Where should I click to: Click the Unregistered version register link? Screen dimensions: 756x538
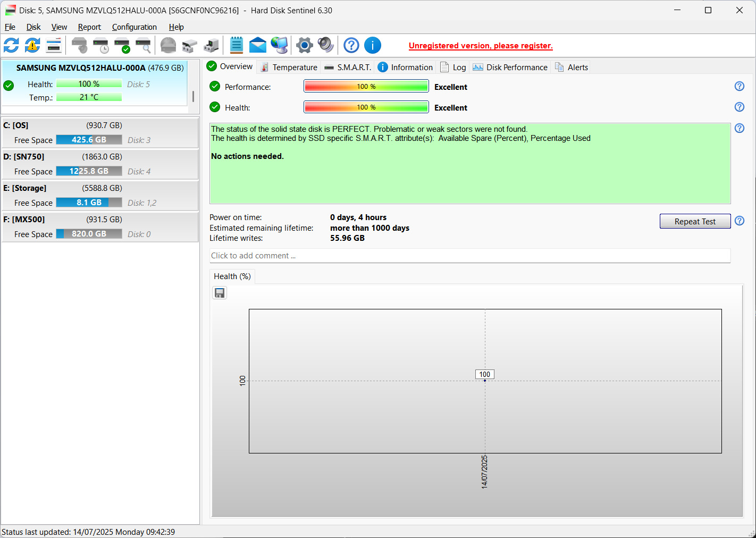tap(481, 46)
